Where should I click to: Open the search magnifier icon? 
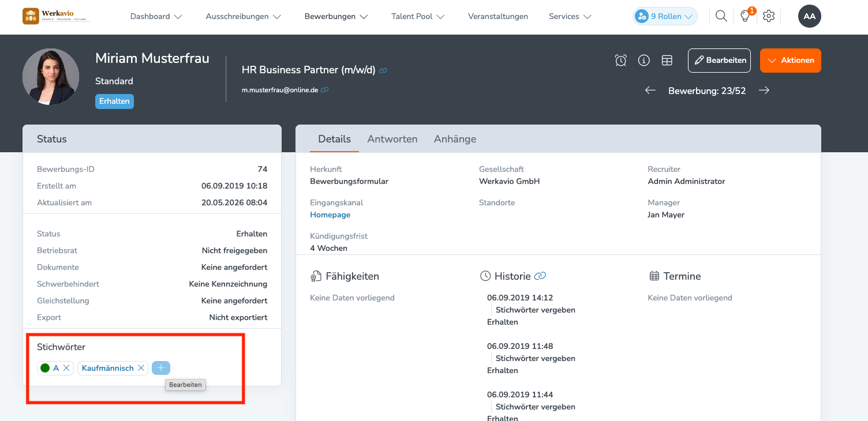coord(721,16)
